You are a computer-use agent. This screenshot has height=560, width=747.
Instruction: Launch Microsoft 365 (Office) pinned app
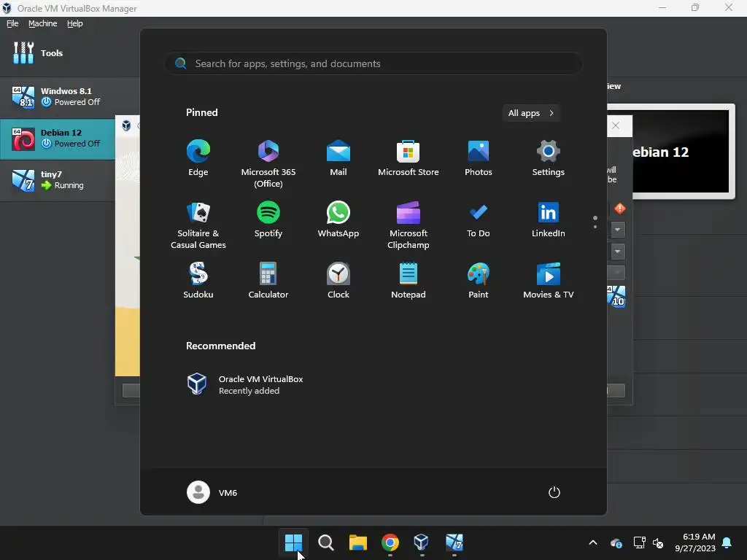coord(268,163)
